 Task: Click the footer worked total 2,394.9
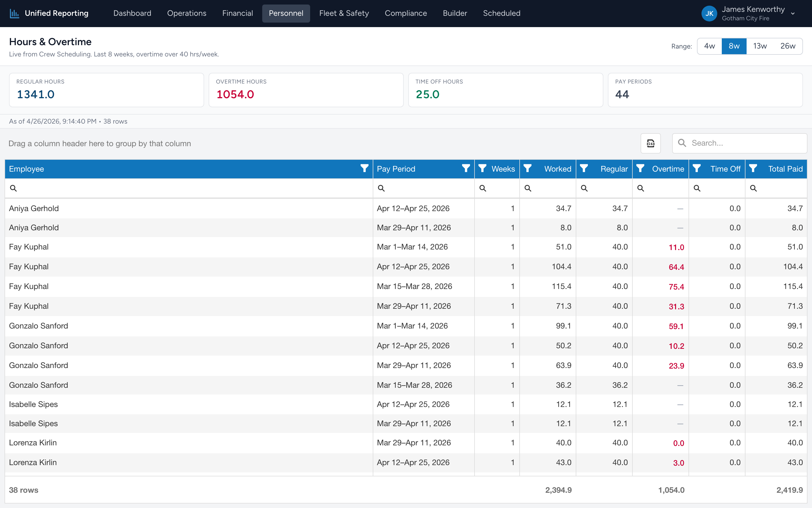click(x=558, y=490)
